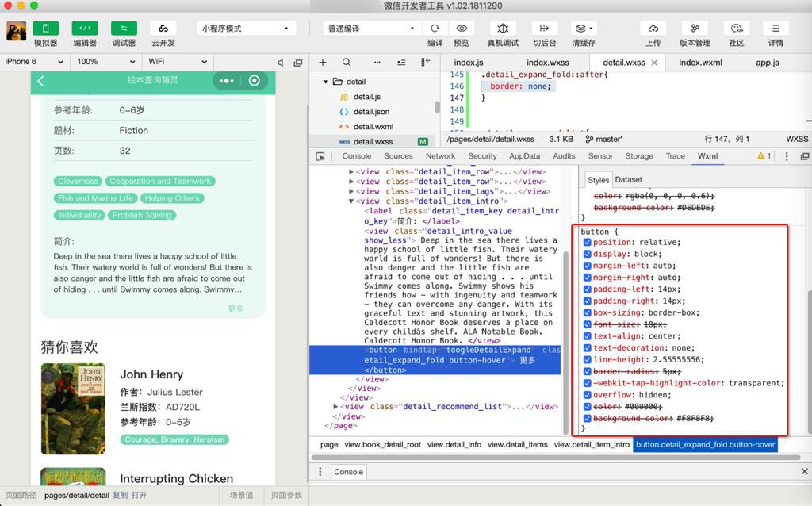This screenshot has height=506, width=812.
Task: Open the 清缓存 clear cache dropdown
Action: pos(584,29)
